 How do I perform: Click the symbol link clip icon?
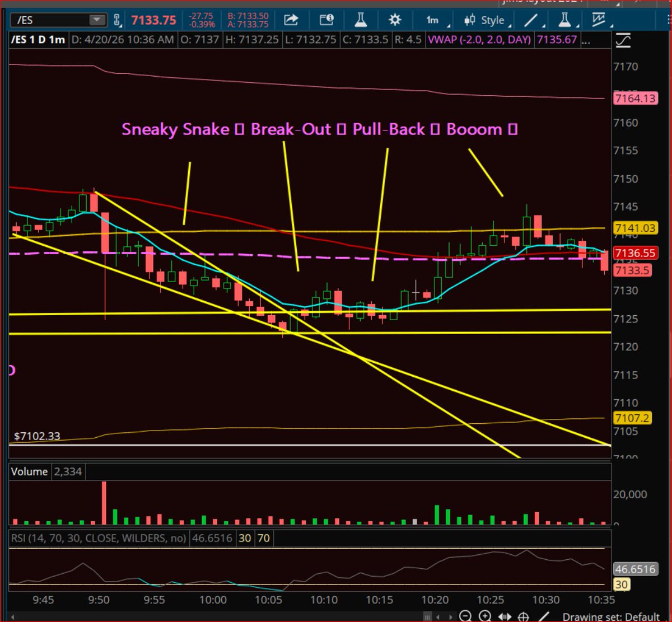click(118, 21)
